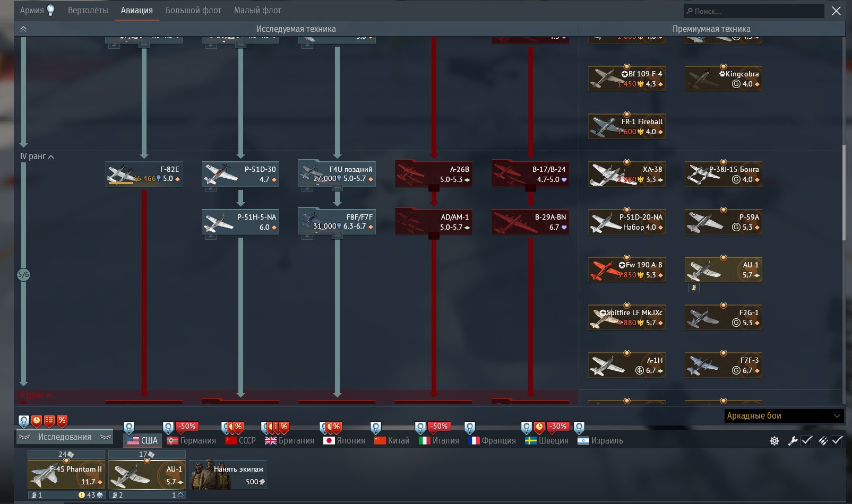The height and width of the screenshot is (504, 852).
Task: Click the 5/6 rank progress marker
Action: [x=23, y=275]
